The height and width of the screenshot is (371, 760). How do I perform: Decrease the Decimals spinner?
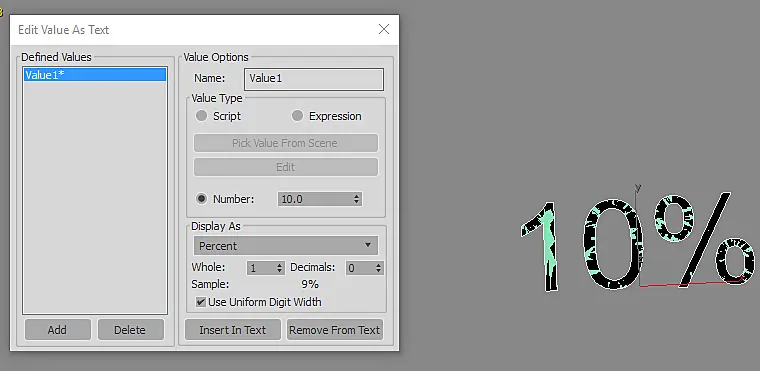pos(379,271)
